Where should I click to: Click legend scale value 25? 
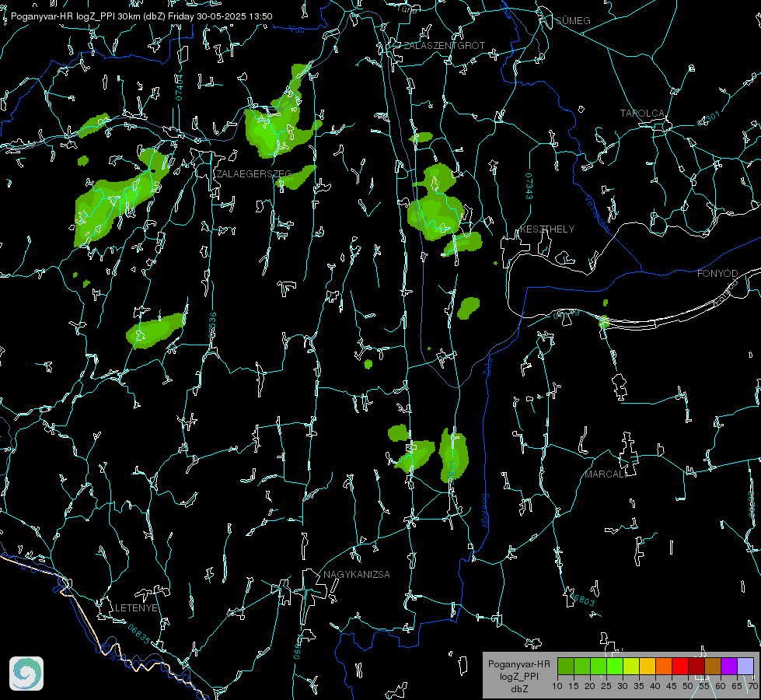pos(606,686)
